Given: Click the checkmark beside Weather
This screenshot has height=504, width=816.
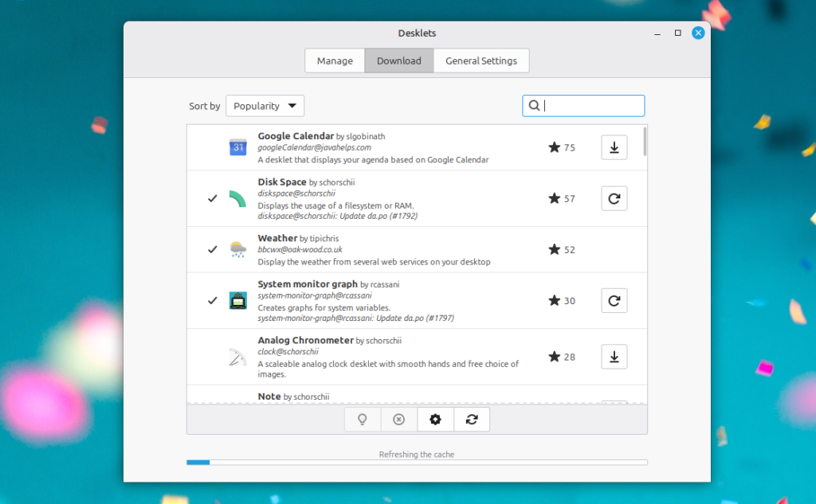Looking at the screenshot, I should 212,249.
